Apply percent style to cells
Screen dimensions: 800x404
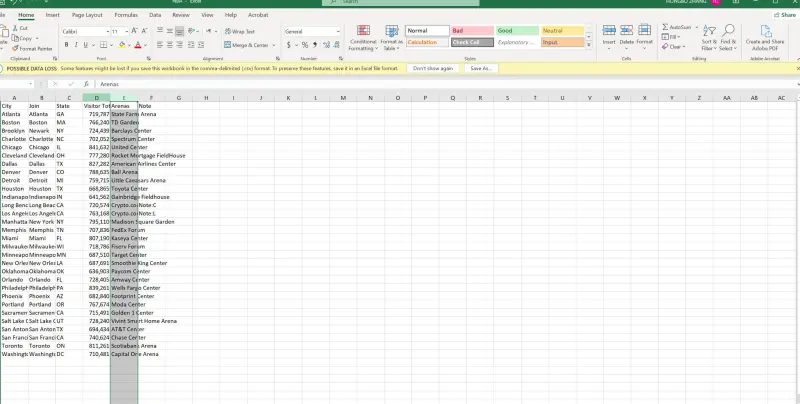(x=305, y=45)
